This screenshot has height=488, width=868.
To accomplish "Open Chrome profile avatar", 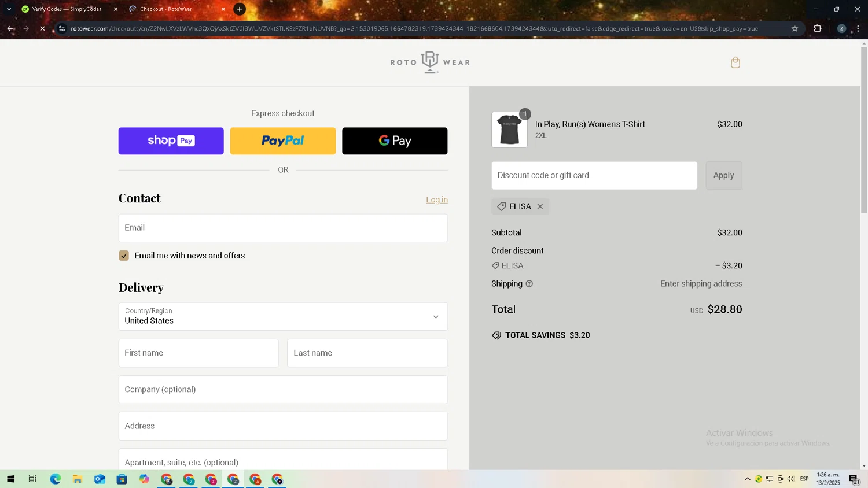I will point(841,28).
